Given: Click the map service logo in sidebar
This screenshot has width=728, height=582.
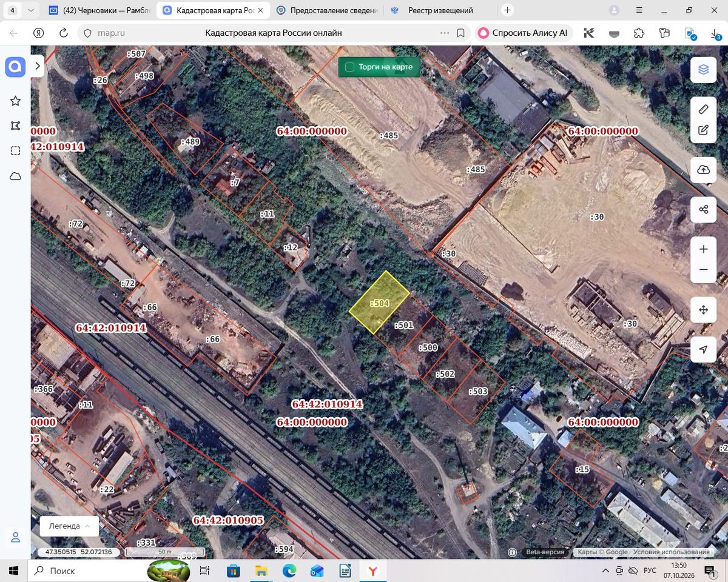Looking at the screenshot, I should point(15,67).
